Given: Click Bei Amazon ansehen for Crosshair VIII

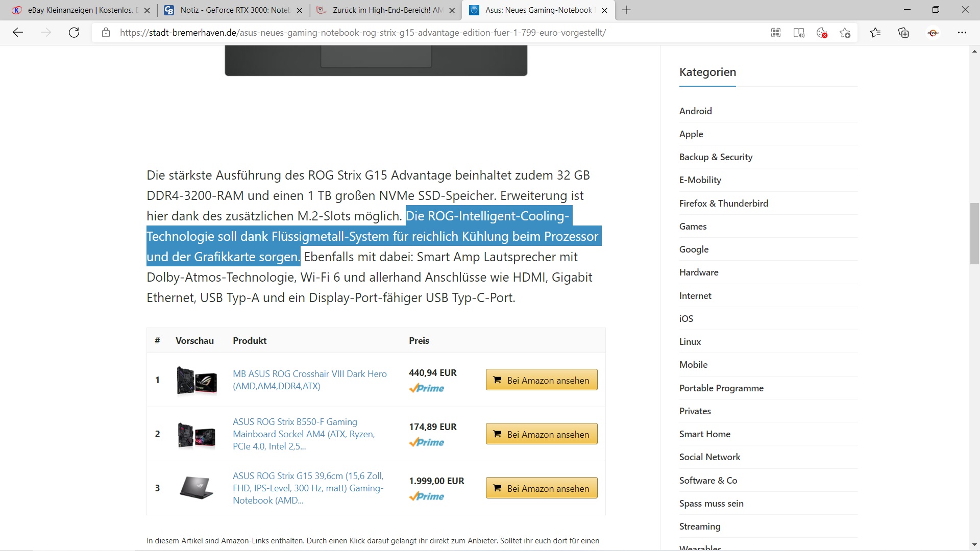Looking at the screenshot, I should (542, 380).
